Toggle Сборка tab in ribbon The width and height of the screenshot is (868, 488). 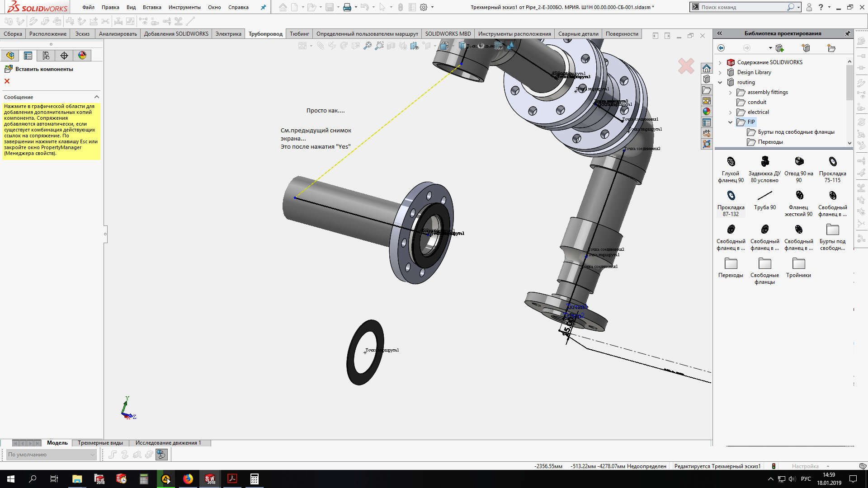click(13, 33)
